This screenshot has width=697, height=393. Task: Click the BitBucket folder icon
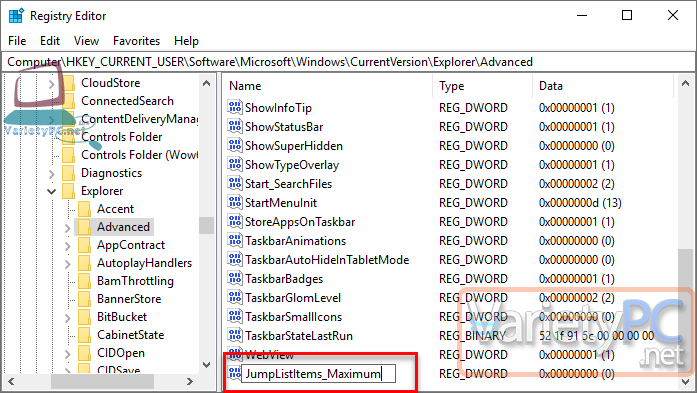[84, 317]
